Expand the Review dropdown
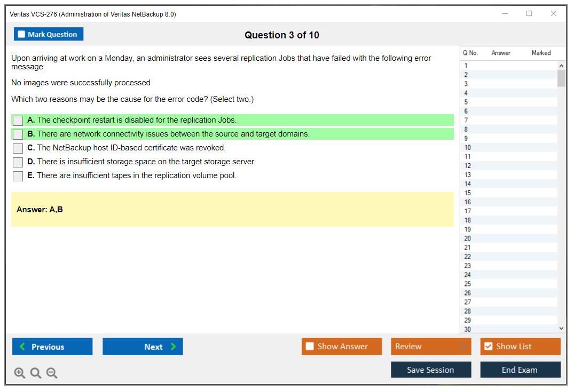 tap(462, 347)
